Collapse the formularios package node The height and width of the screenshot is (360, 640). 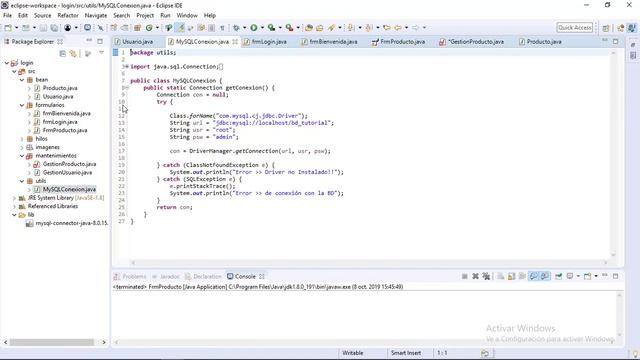coord(22,105)
